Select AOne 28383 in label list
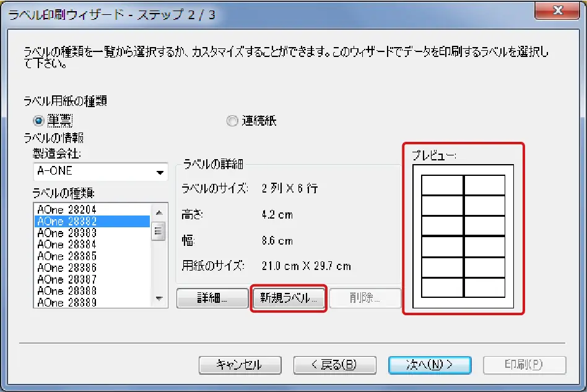This screenshot has height=392, width=587. [92, 232]
